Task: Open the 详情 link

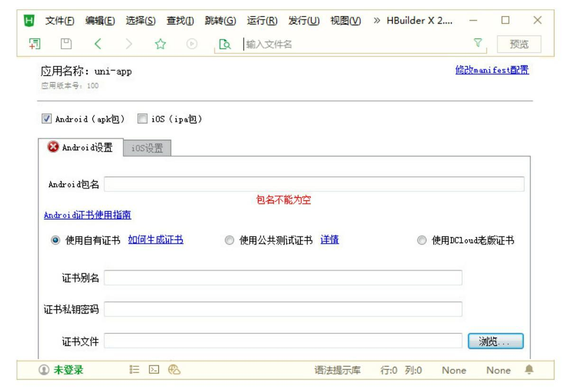Action: point(330,240)
